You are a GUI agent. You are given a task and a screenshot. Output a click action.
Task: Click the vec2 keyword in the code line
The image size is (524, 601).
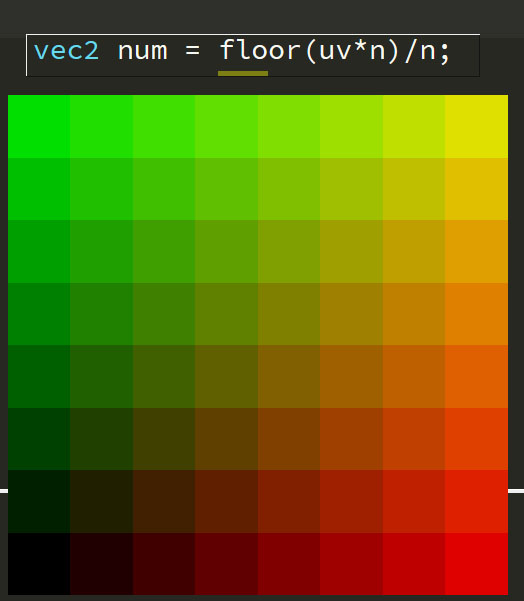pyautogui.click(x=67, y=51)
